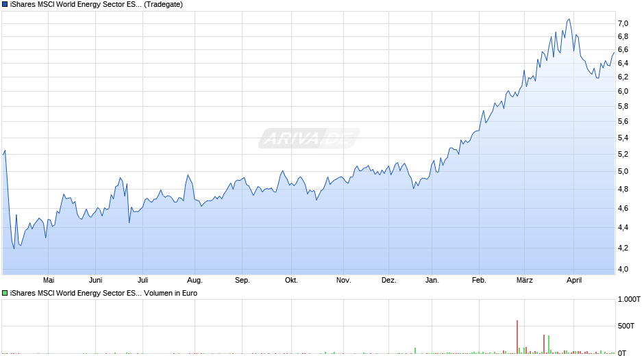Click the 4,2 price axis value
Viewport: 644px width, 360px height.
[623, 248]
